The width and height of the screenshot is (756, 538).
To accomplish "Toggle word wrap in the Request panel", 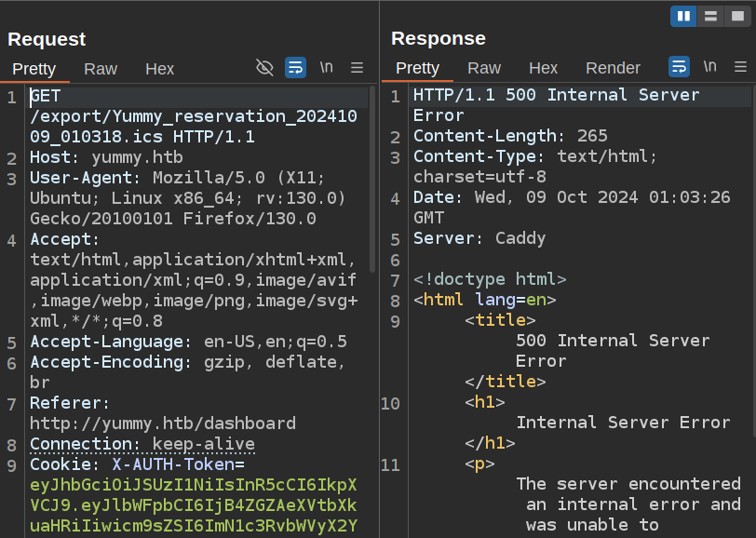I will [x=295, y=67].
